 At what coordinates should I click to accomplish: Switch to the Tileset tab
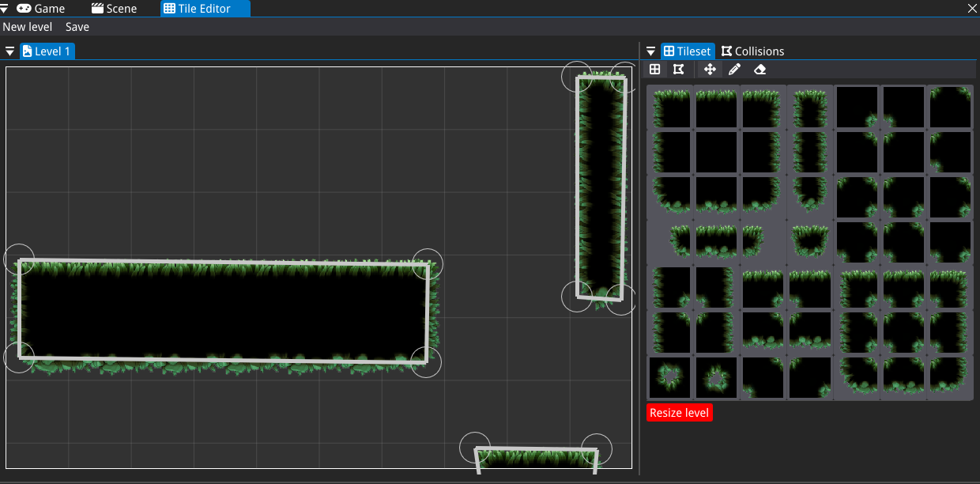pos(687,51)
